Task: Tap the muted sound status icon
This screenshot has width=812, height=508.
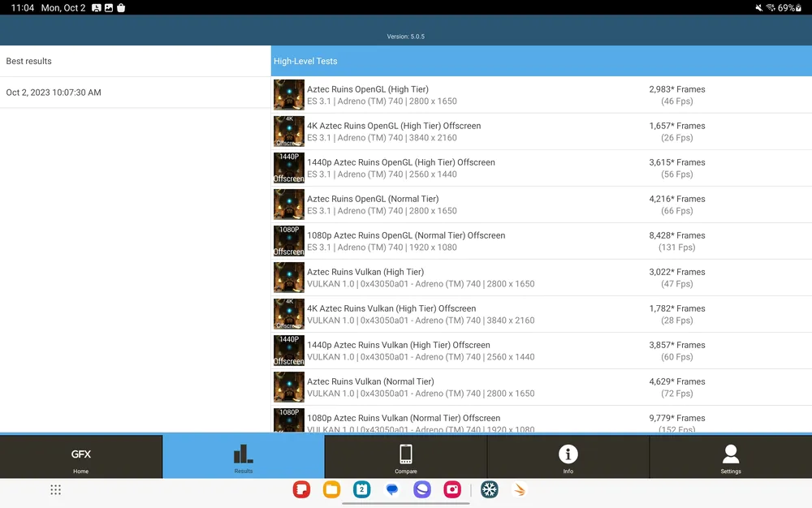Action: coord(758,8)
